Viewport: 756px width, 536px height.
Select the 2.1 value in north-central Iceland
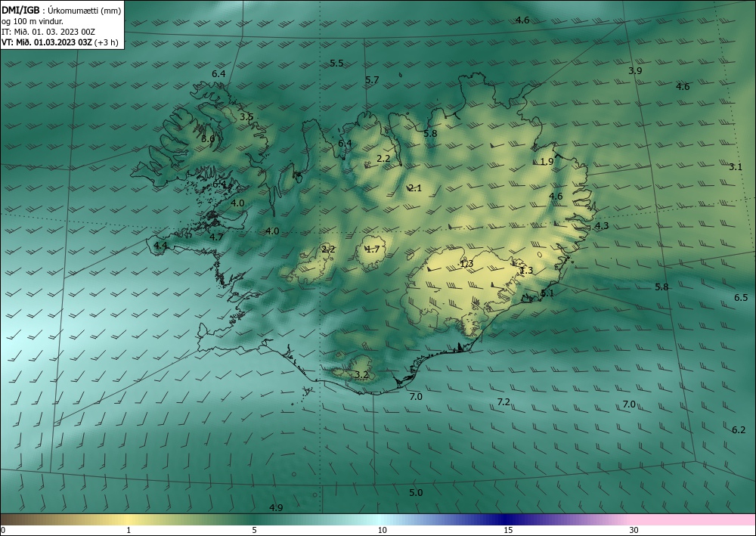coord(414,188)
